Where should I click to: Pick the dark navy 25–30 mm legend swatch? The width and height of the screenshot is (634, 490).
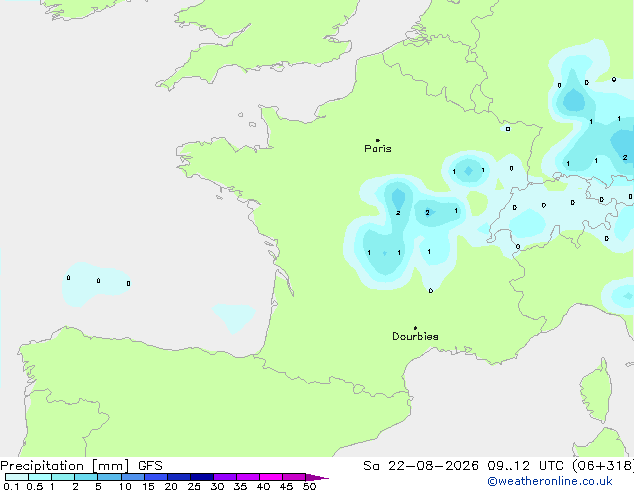click(x=202, y=477)
